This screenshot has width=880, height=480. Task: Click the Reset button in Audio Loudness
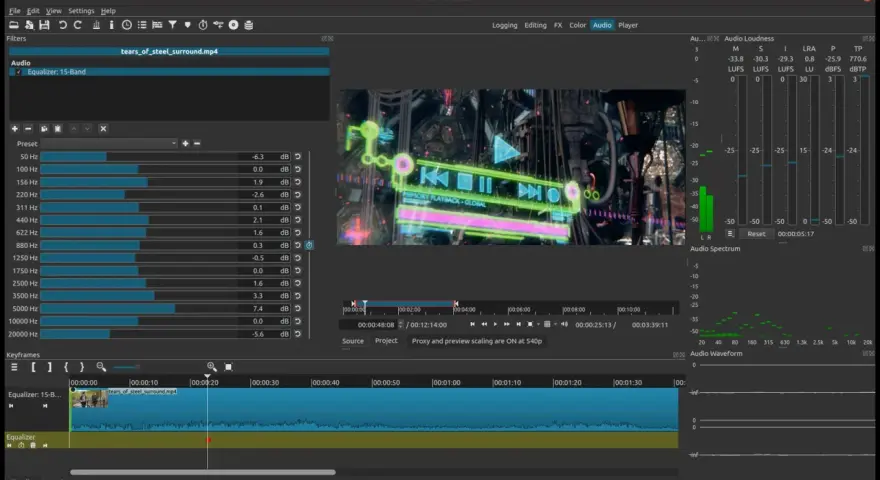pyautogui.click(x=756, y=234)
